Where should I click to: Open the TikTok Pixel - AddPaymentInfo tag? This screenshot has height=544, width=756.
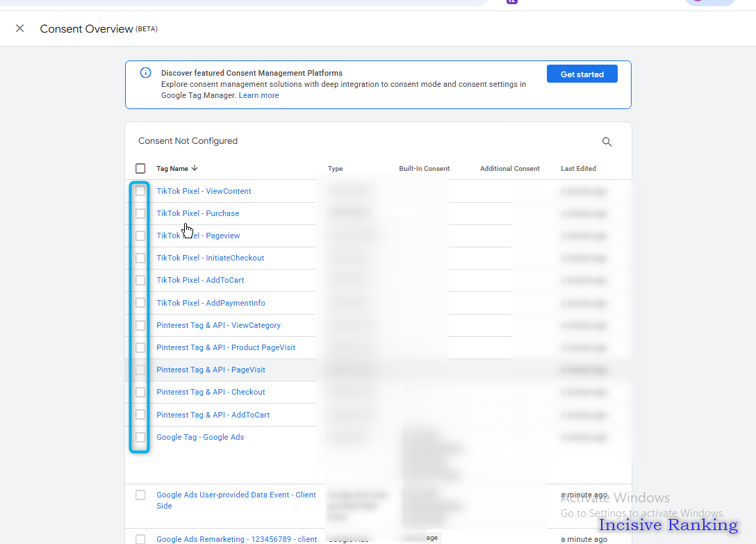coord(211,303)
